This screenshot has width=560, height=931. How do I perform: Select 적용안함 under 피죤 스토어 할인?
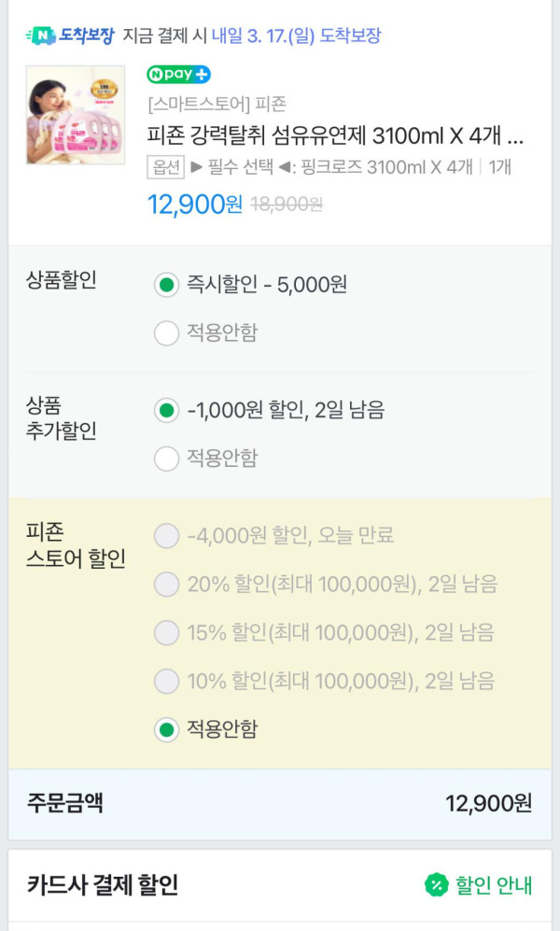(x=166, y=729)
